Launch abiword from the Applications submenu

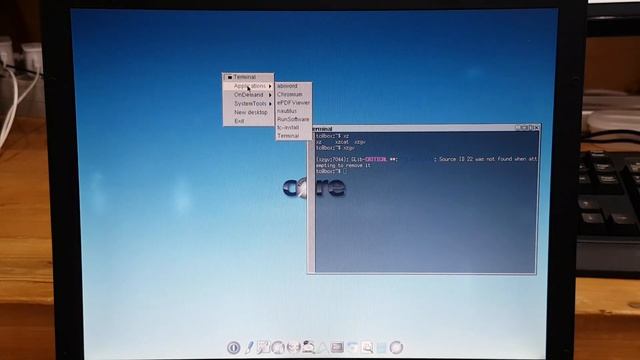pyautogui.click(x=293, y=86)
